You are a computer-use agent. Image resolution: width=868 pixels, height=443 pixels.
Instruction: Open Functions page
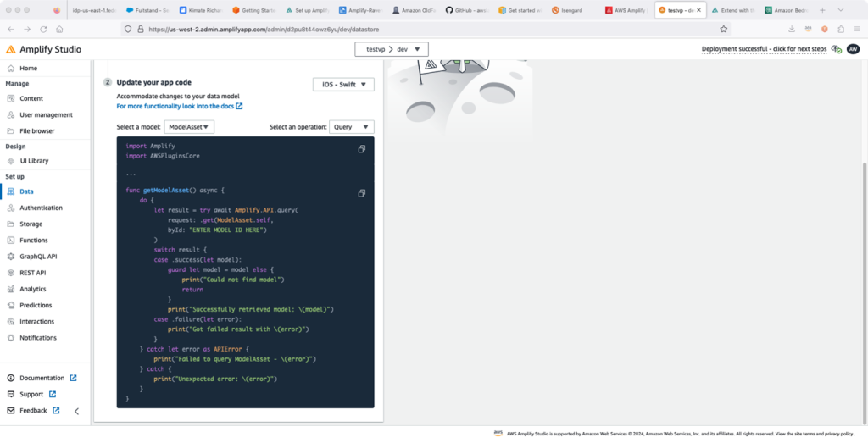coord(33,240)
